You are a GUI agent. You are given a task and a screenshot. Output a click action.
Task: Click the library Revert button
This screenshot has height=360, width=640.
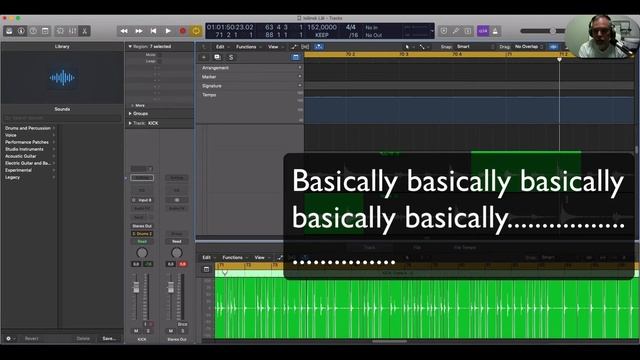pos(31,338)
